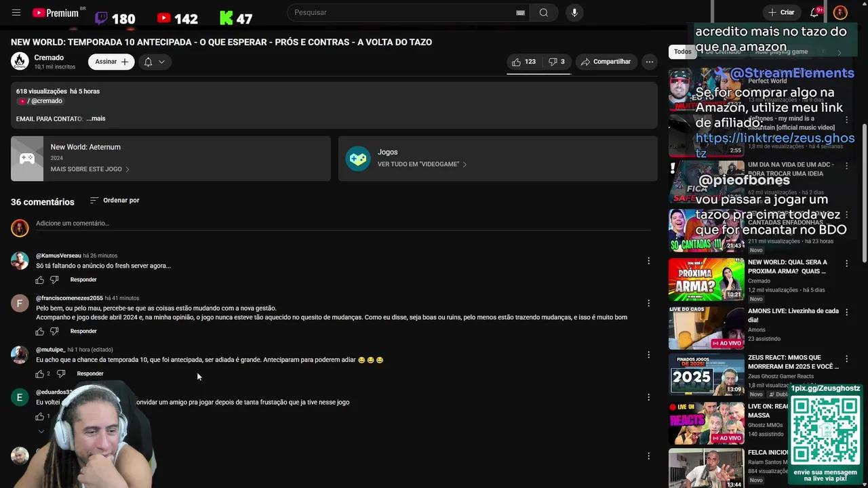Select the Todos filter chip
The height and width of the screenshot is (488, 868).
coord(683,52)
